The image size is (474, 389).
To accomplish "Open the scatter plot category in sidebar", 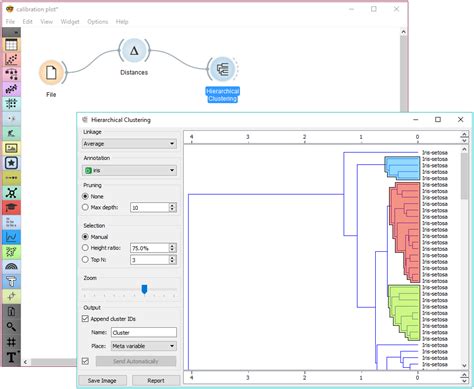I will 11,60.
